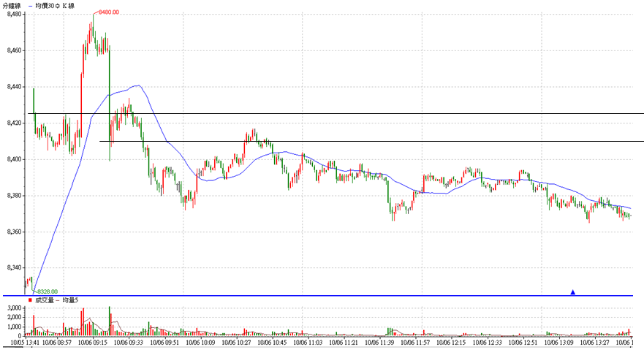
Task: Click the 10/06 12:33 time axis label
Action: (487, 343)
